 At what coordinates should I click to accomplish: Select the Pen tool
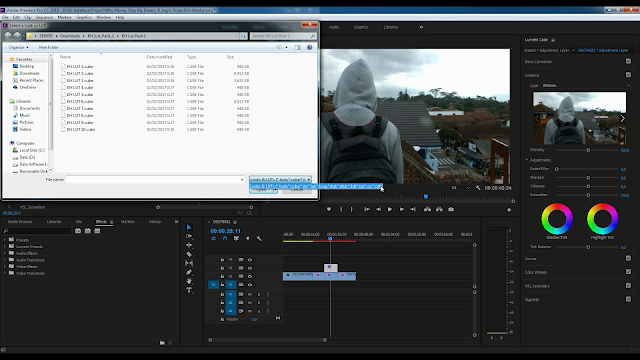[189, 272]
